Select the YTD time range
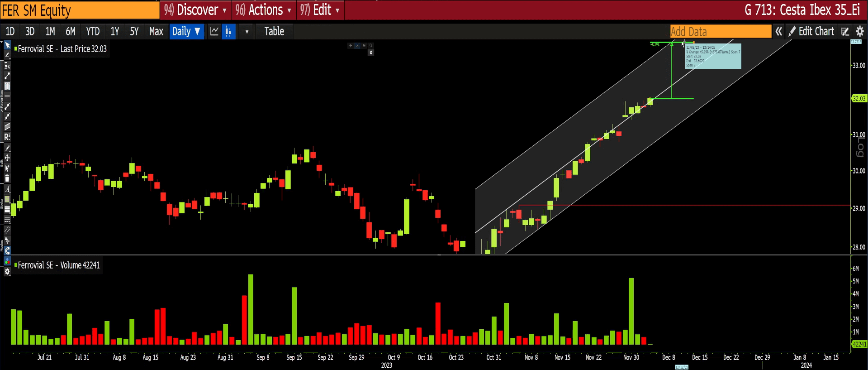 (x=93, y=31)
